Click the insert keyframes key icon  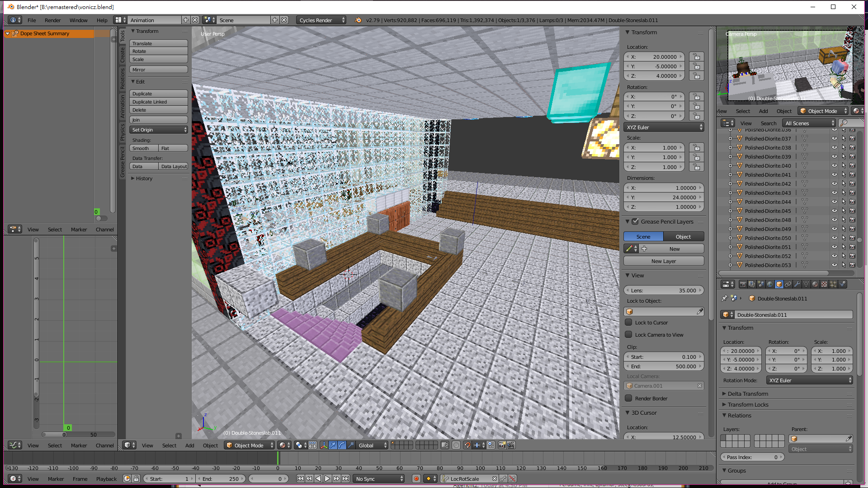pyautogui.click(x=503, y=479)
